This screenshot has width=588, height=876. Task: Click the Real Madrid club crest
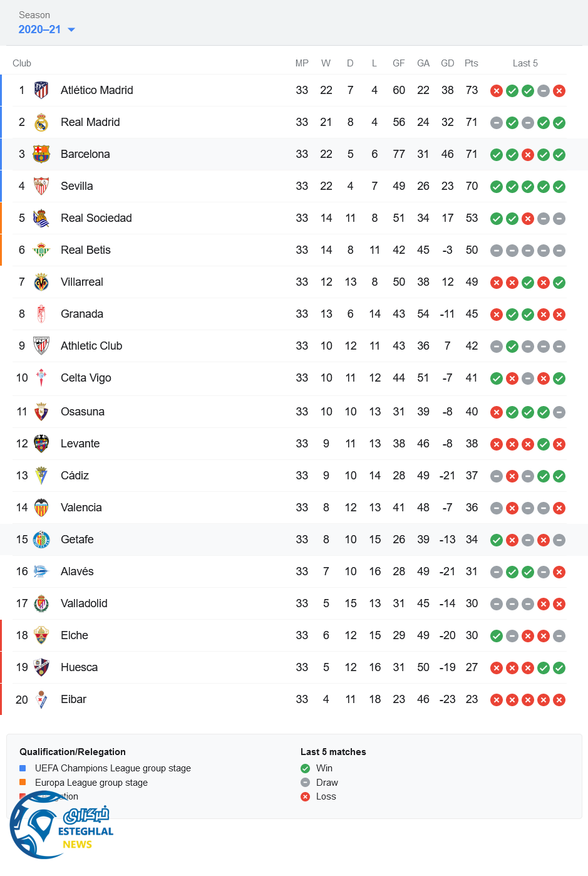click(x=41, y=122)
